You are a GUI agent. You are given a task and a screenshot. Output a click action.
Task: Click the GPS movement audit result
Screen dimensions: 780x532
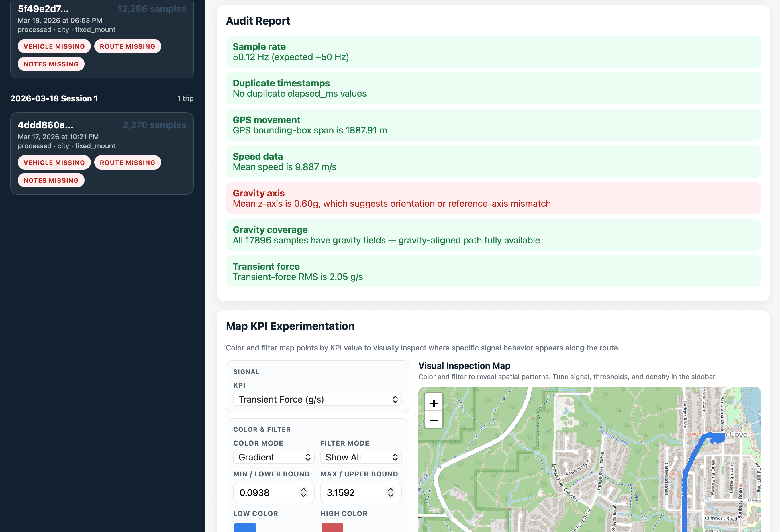pyautogui.click(x=493, y=125)
